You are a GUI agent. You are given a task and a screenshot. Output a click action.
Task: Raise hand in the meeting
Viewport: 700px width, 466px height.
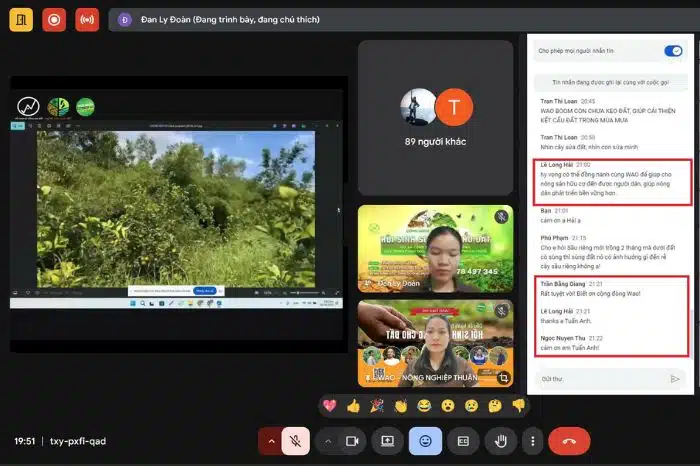pyautogui.click(x=501, y=440)
